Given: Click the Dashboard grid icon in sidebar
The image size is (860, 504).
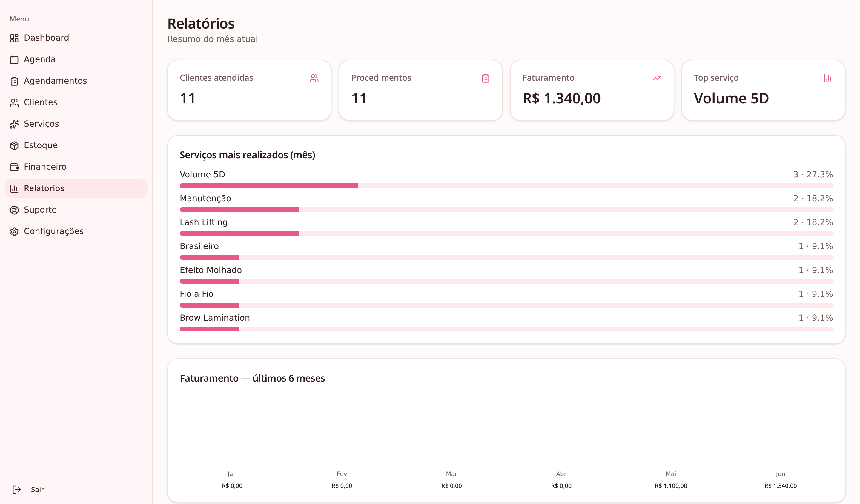Looking at the screenshot, I should tap(14, 38).
